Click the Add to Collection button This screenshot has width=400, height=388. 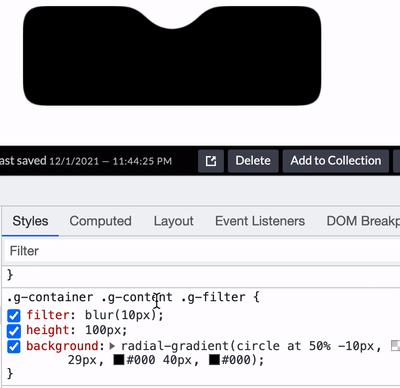coord(336,161)
